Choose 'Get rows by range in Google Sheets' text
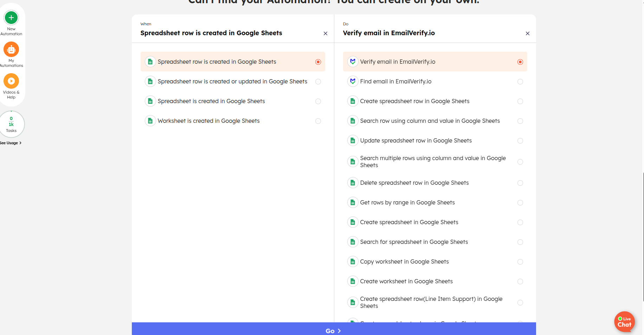Image resolution: width=644 pixels, height=335 pixels. click(407, 203)
